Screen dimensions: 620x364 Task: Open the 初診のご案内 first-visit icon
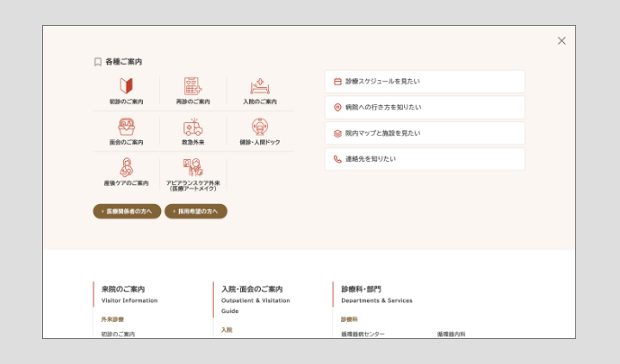(126, 87)
